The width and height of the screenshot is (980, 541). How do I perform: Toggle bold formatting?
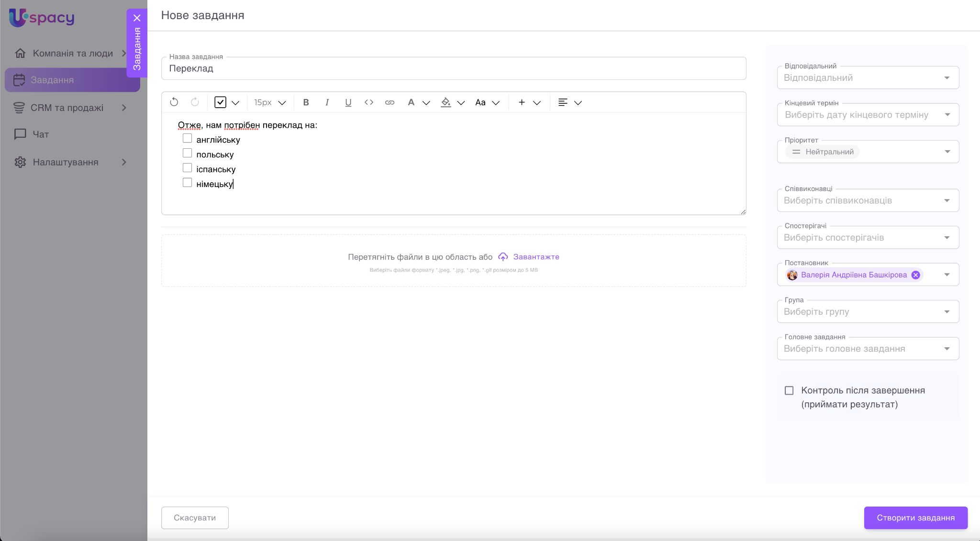pyautogui.click(x=306, y=102)
